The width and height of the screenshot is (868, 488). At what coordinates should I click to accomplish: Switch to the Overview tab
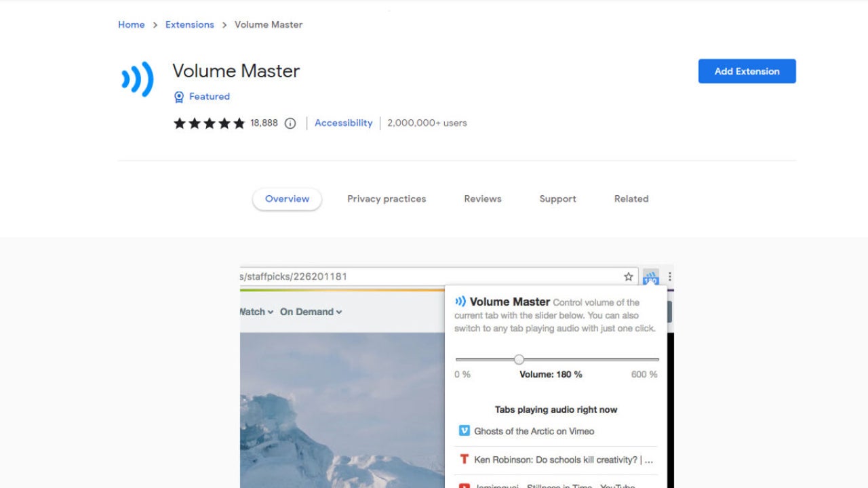(287, 199)
